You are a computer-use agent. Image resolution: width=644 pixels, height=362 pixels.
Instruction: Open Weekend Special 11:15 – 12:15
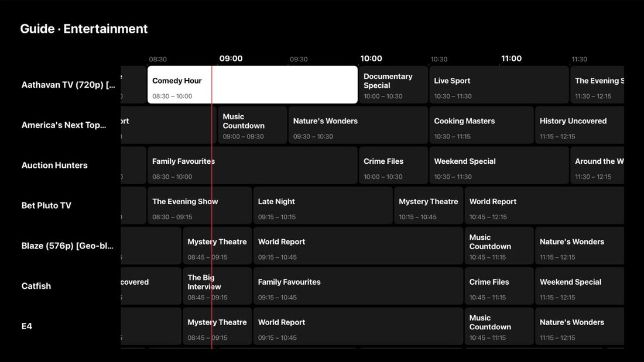point(580,285)
